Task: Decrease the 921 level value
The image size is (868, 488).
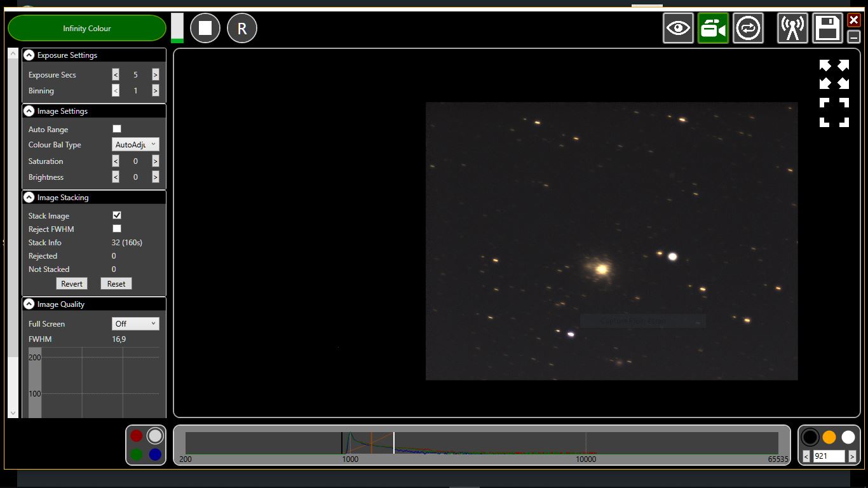Action: 806,456
